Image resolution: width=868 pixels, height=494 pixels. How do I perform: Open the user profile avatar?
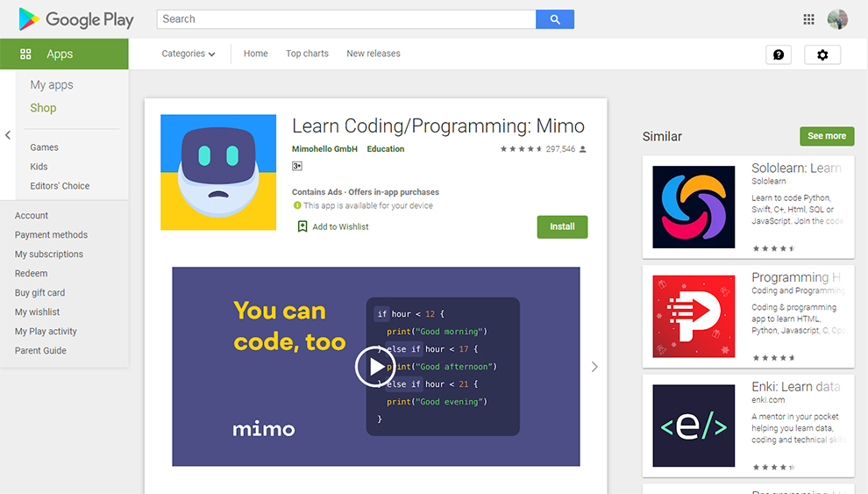pyautogui.click(x=837, y=19)
